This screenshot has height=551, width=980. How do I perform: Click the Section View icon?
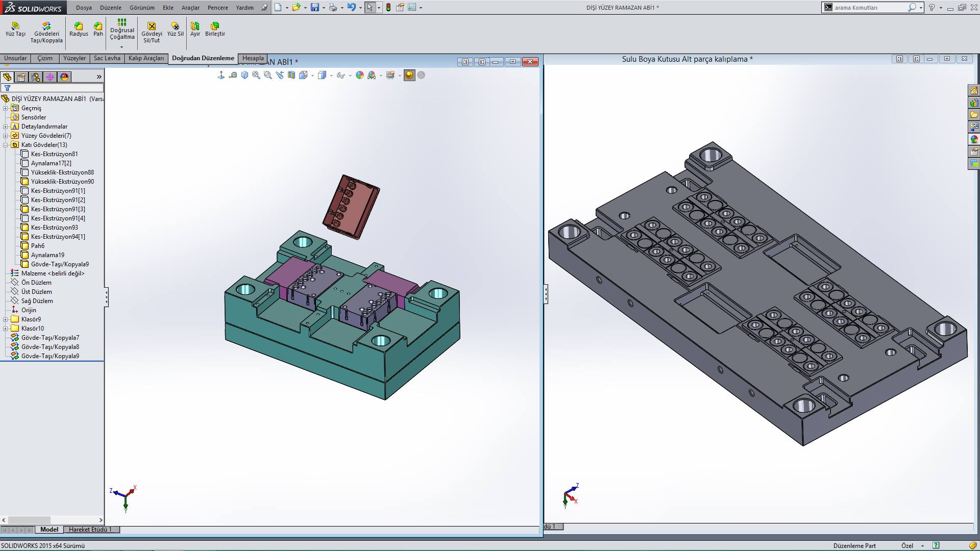point(291,75)
